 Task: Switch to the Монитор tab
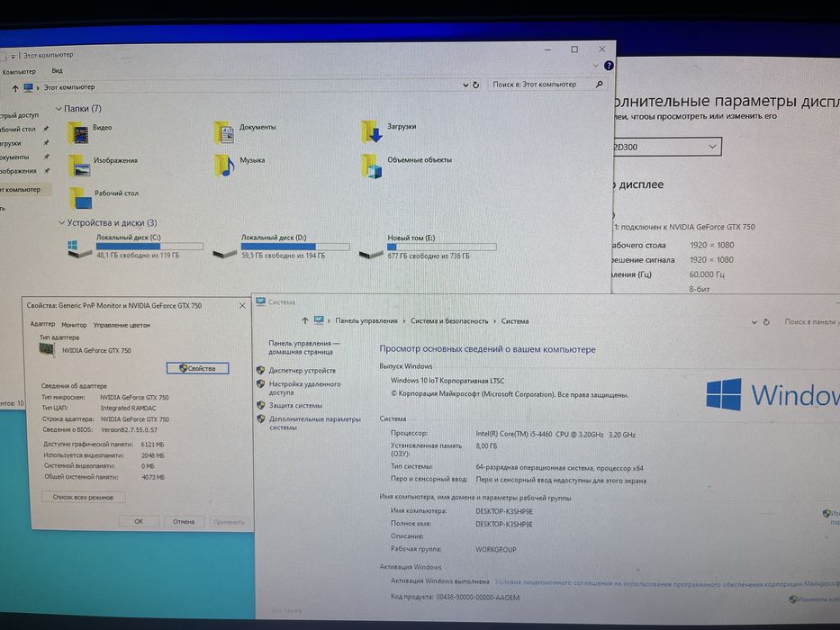point(74,325)
